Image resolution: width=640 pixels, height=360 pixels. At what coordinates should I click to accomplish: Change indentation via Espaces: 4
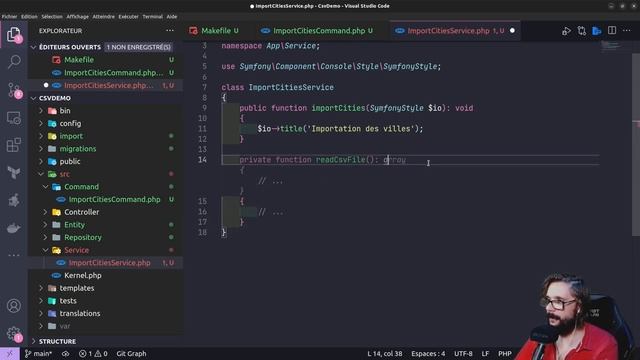[x=428, y=353]
